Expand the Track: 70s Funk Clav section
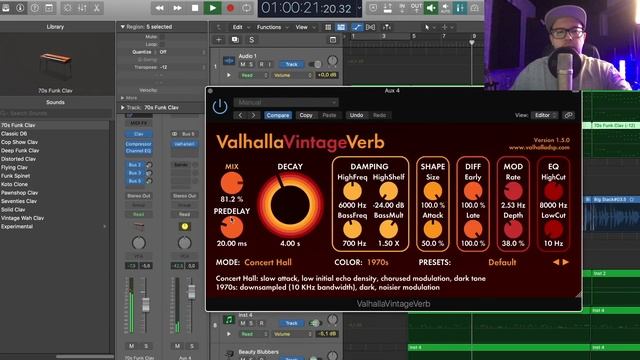Image resolution: width=640 pixels, height=360 pixels. tap(122, 107)
